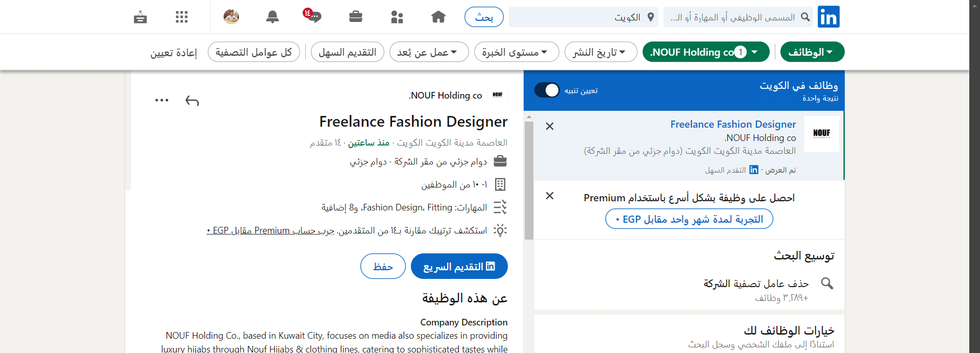Click the ١-١٠ من الموظفين employees text

[x=454, y=184]
